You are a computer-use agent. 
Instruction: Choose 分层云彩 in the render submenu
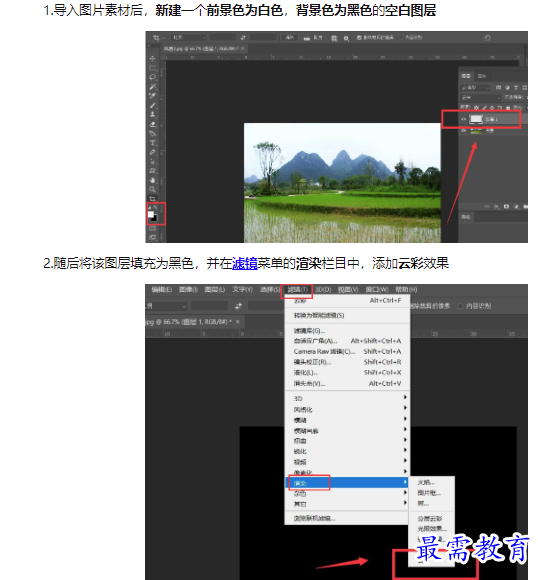(x=431, y=519)
